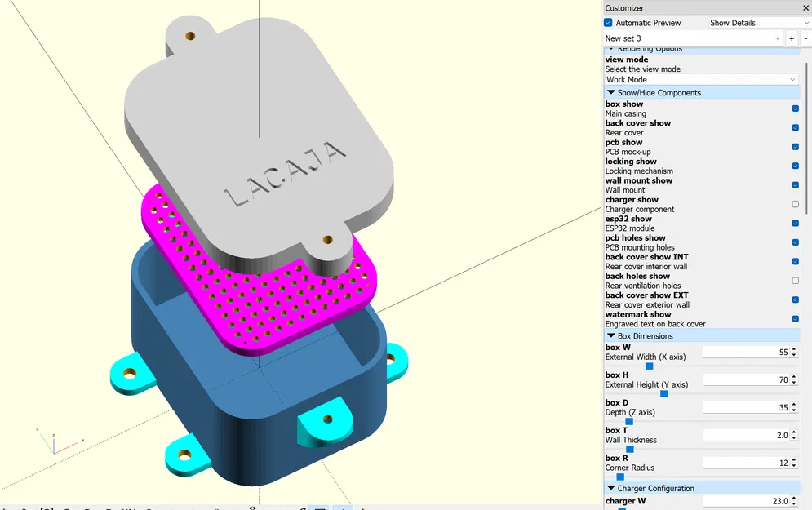Screen dimensions: 812x510
Task: Click the + icon to add a parameter set
Action: point(791,38)
